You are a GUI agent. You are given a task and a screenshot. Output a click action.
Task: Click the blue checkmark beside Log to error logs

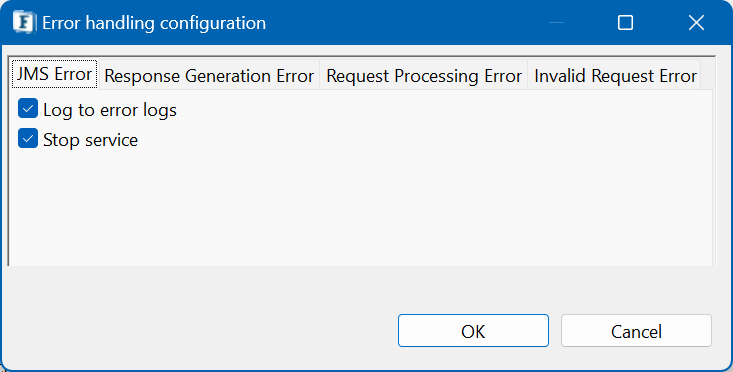28,109
